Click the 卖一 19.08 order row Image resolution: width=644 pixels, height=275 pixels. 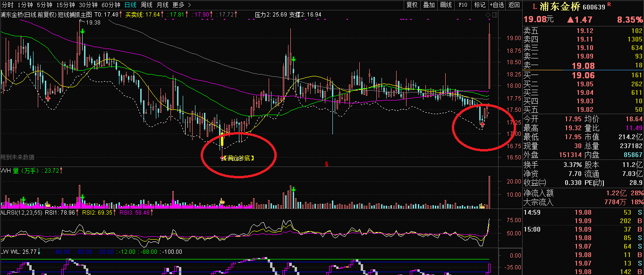(x=583, y=66)
